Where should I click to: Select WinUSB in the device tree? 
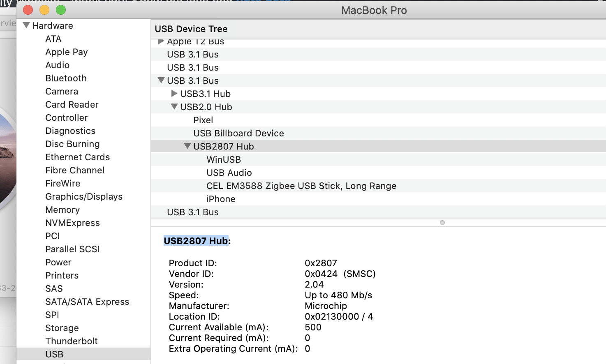(223, 159)
